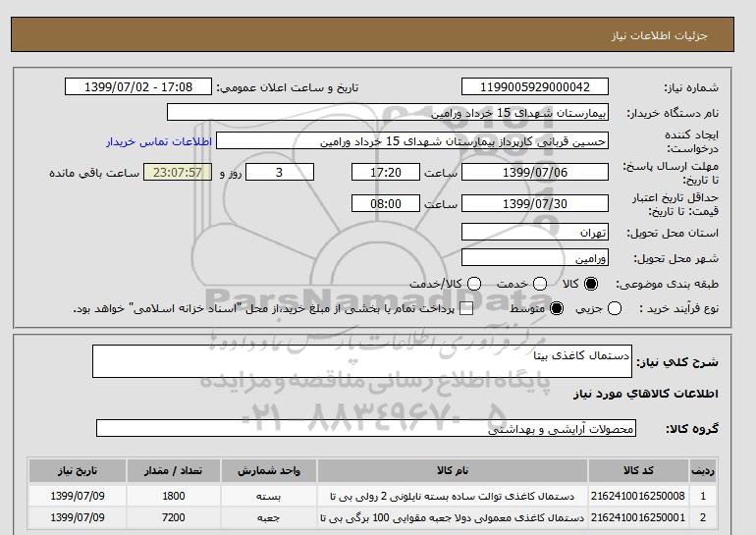Screen dimensions: 756x535
Task: Click the goods group field محصولات آرایشی و بهداشتی
Action: pos(366,428)
